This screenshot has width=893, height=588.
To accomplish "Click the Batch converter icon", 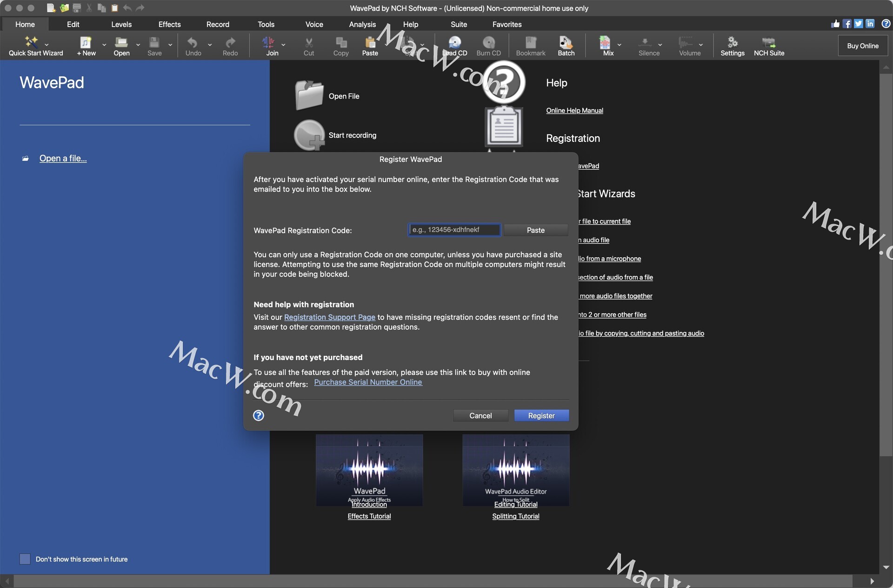I will (566, 42).
